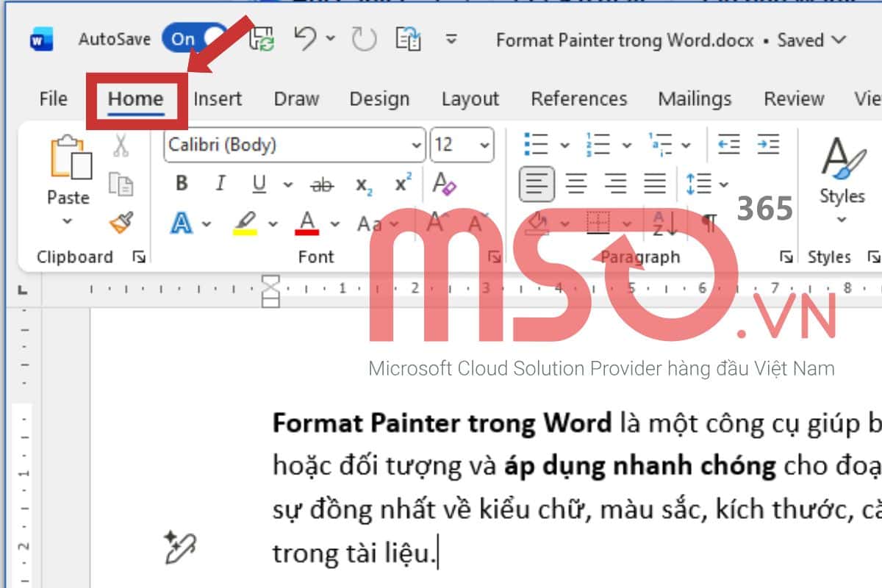Image resolution: width=882 pixels, height=588 pixels.
Task: Toggle Strikethrough formatting
Action: 322,185
